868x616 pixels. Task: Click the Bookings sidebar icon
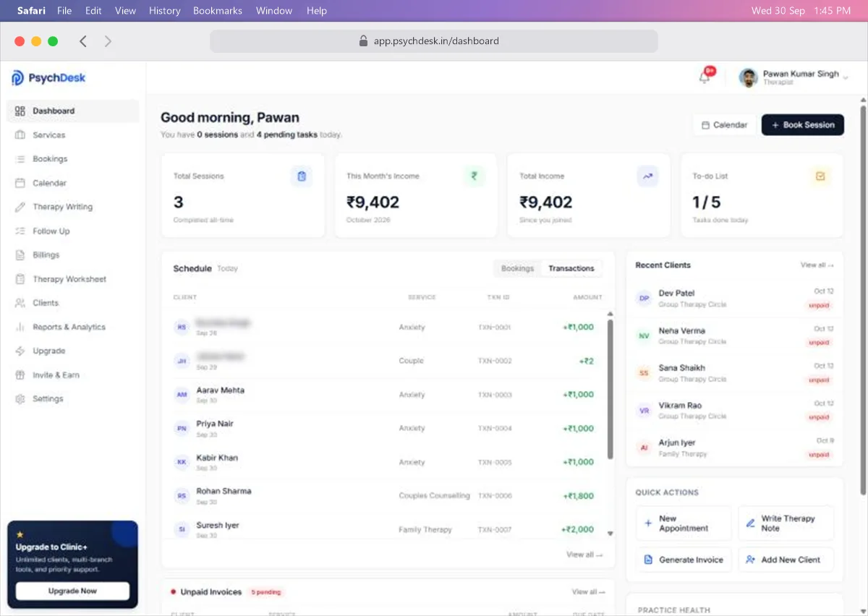pyautogui.click(x=20, y=159)
